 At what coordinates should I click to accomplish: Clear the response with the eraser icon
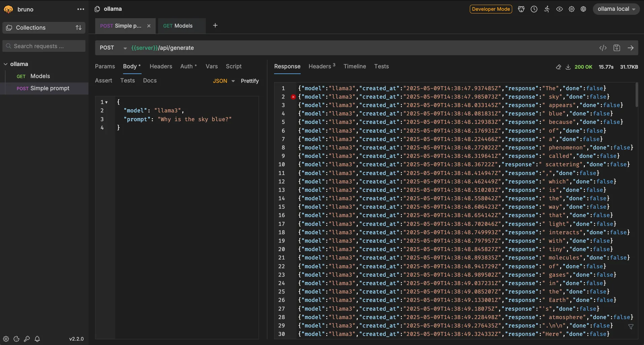[559, 67]
